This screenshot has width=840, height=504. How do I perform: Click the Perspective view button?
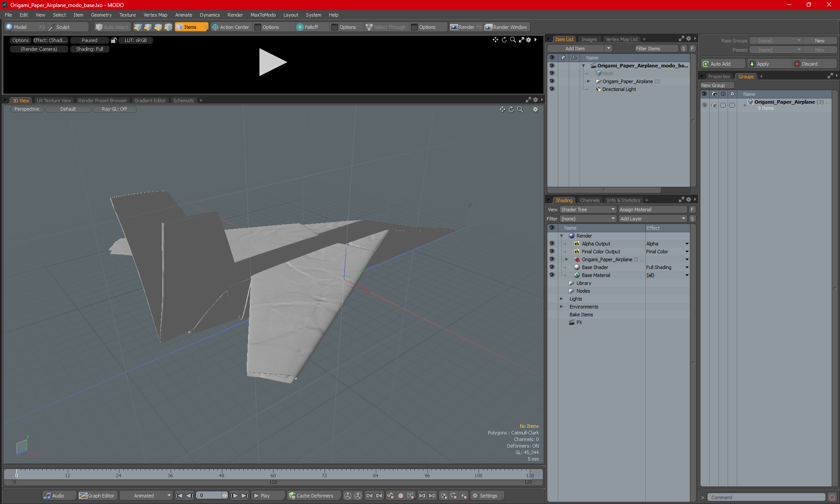27,109
